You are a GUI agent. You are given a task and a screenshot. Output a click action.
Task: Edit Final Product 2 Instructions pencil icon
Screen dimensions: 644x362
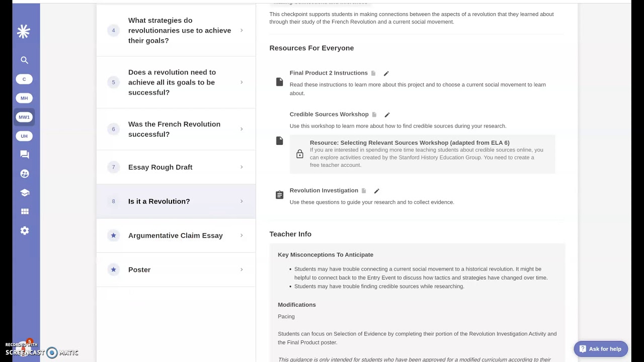tap(386, 73)
